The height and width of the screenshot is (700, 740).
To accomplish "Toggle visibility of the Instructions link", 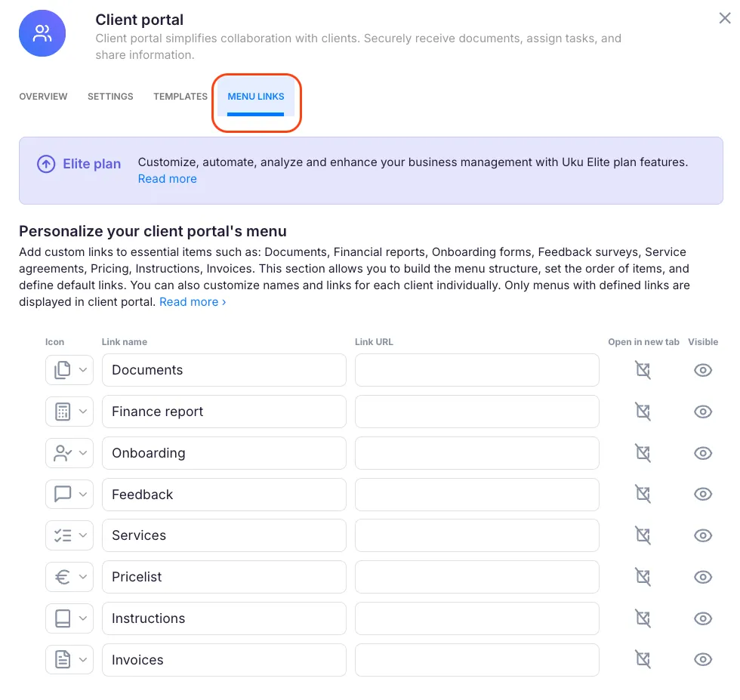I will [703, 618].
